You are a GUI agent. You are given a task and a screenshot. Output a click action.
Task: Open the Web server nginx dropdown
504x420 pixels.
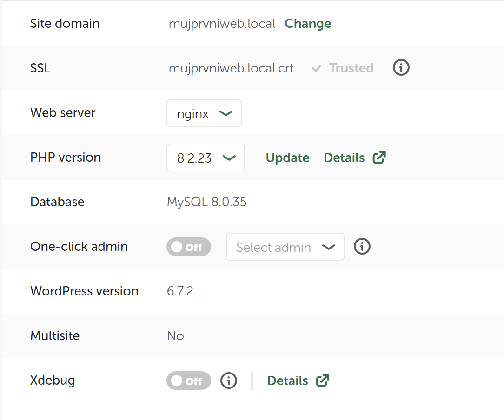[x=204, y=113]
